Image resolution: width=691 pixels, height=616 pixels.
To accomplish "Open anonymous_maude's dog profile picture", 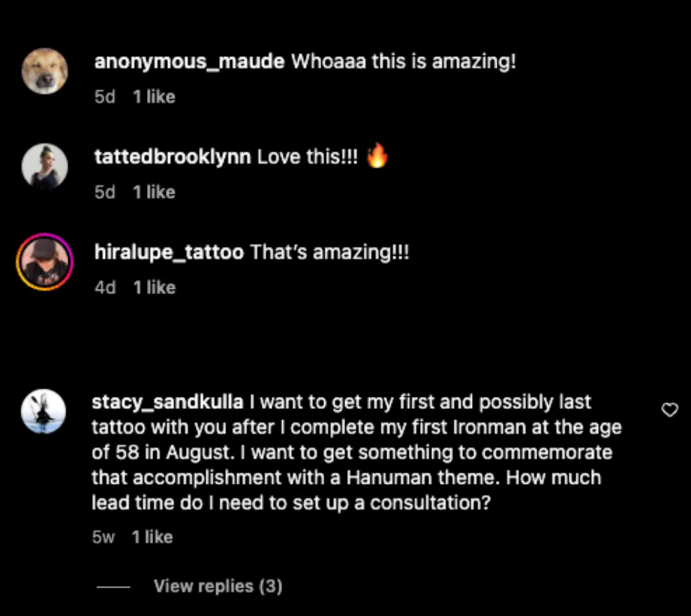I will (x=44, y=71).
